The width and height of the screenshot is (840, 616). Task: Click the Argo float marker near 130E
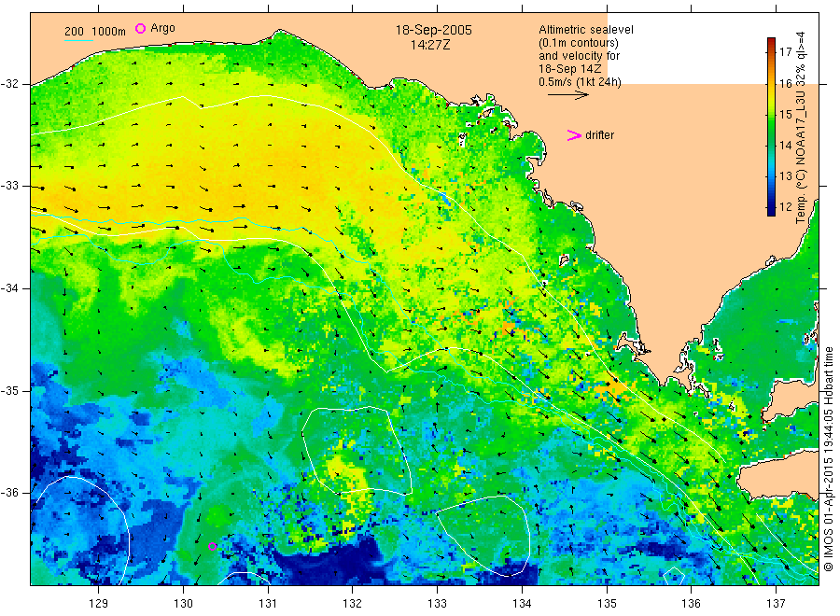point(212,546)
